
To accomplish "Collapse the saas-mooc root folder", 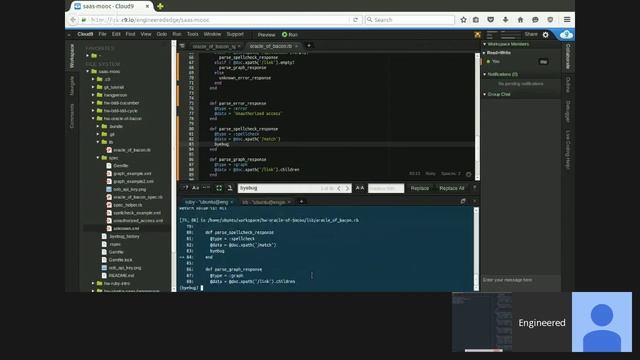I will [x=88, y=71].
